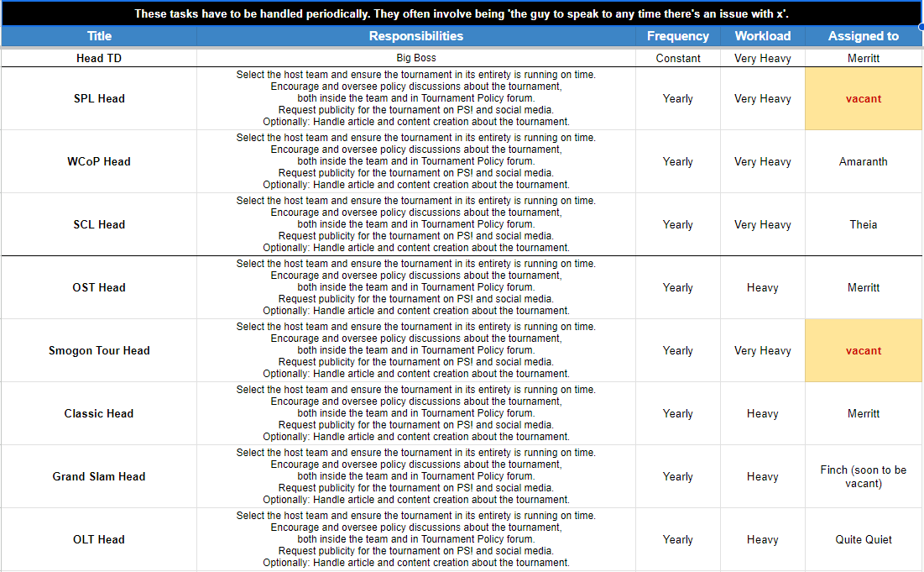
Task: Select OST Head's Heavy workload cell
Action: coord(763,288)
